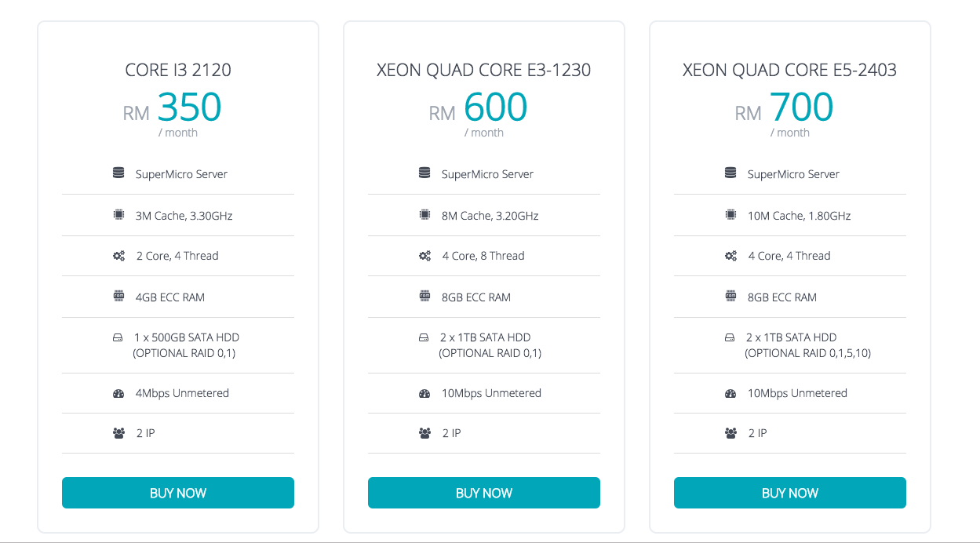Click the CPU chip icon beside 8M Cache, 3.20GHz
This screenshot has height=543, width=980.
click(x=424, y=214)
